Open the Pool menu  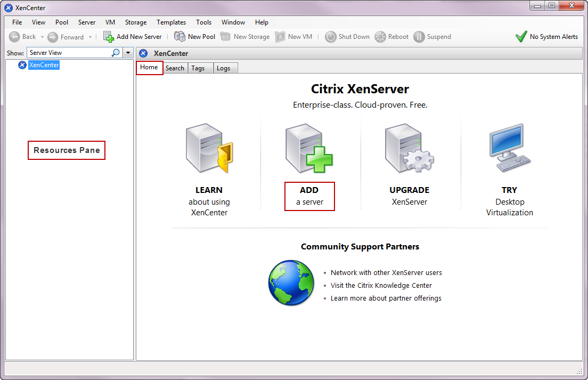pos(61,22)
